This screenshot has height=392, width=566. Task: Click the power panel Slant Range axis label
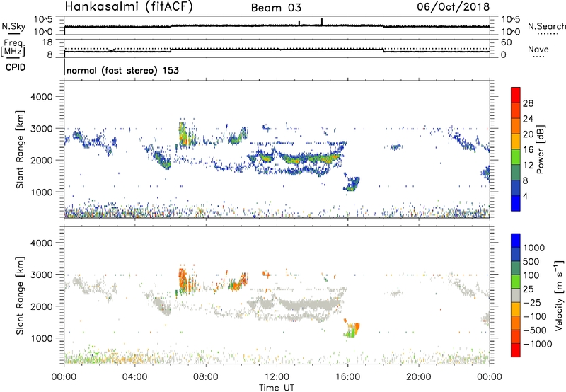click(20, 149)
